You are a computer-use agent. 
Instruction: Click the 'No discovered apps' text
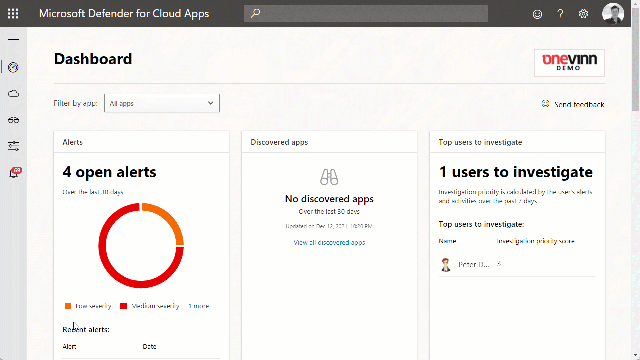(x=329, y=199)
